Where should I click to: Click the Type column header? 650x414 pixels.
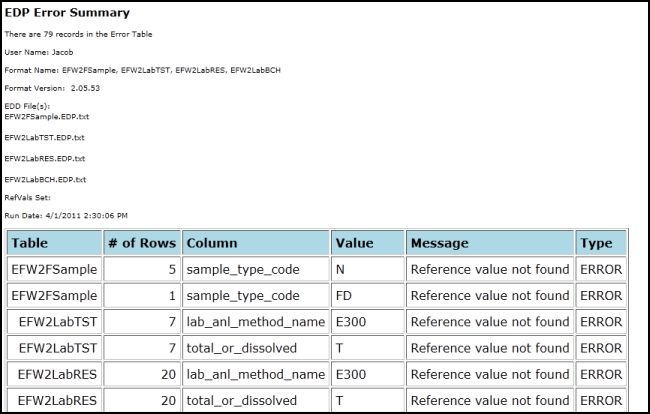point(601,243)
